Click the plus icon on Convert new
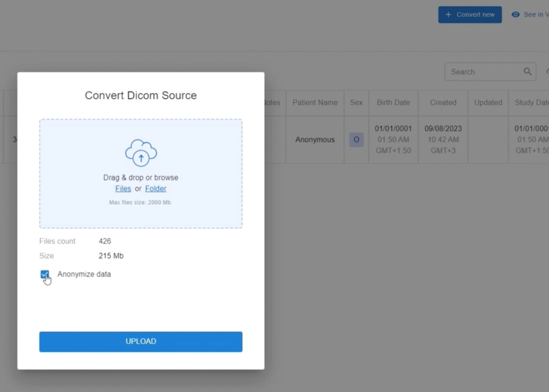 [x=448, y=15]
